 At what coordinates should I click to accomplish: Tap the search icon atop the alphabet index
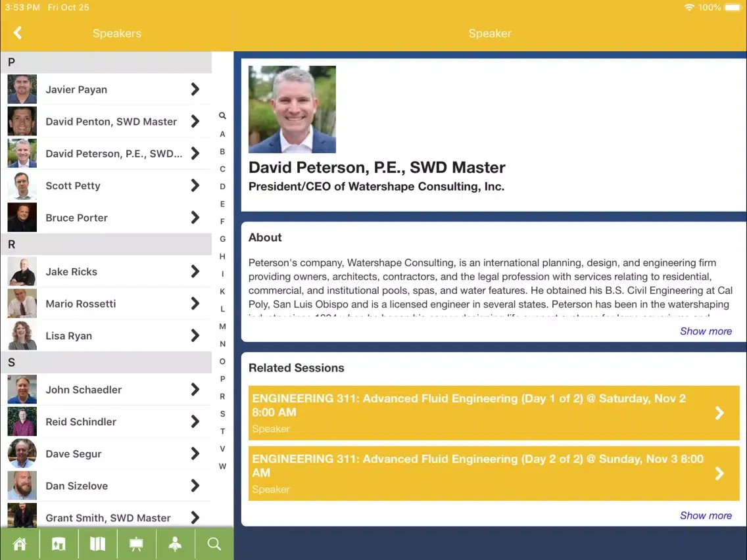(222, 116)
